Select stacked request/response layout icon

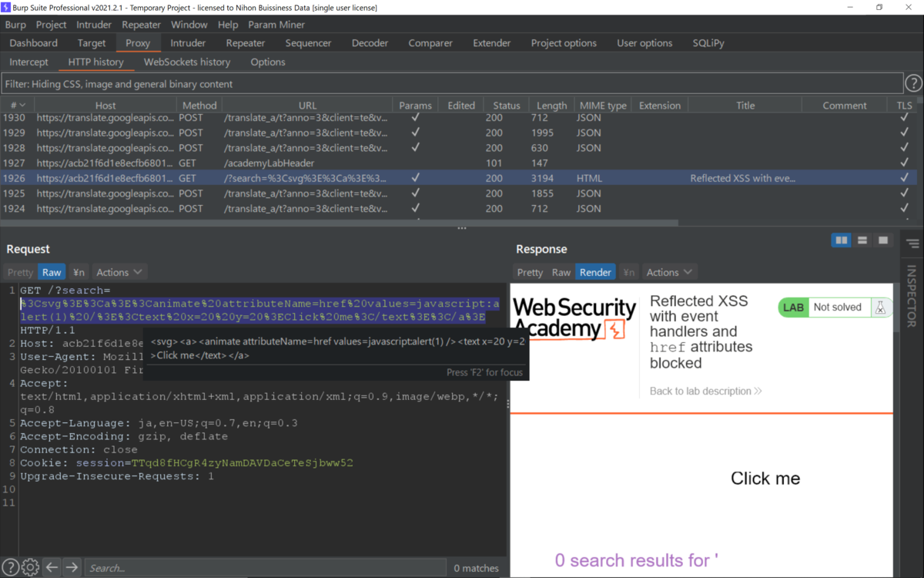pyautogui.click(x=862, y=240)
